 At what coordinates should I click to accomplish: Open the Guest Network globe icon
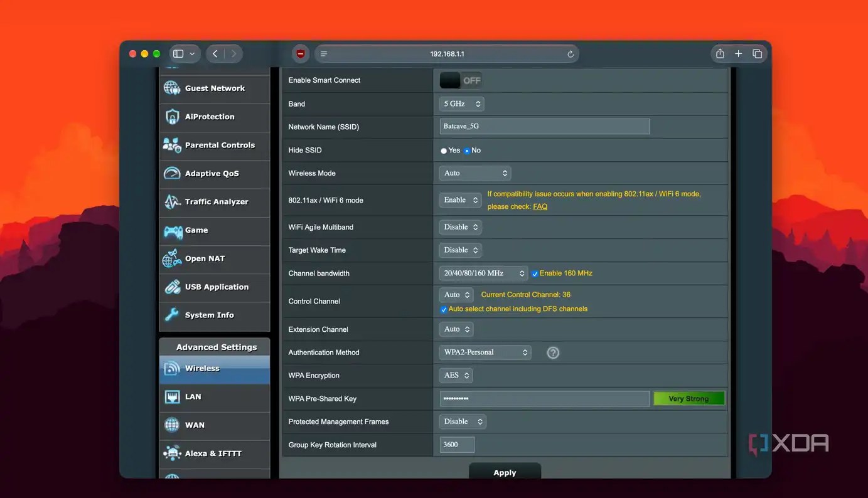[172, 88]
